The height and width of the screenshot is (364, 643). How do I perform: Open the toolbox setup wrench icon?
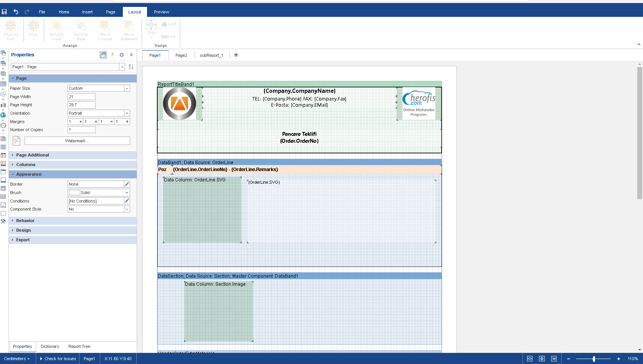point(3,221)
